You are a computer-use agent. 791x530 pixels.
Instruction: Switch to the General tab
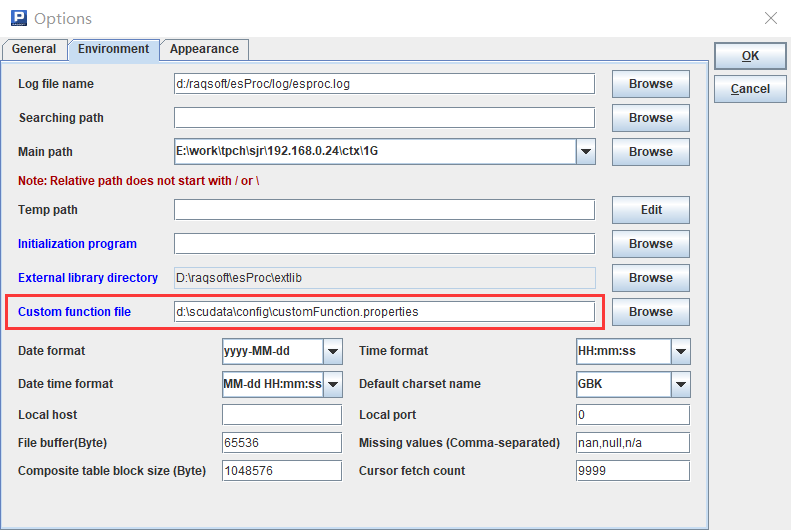(x=34, y=49)
